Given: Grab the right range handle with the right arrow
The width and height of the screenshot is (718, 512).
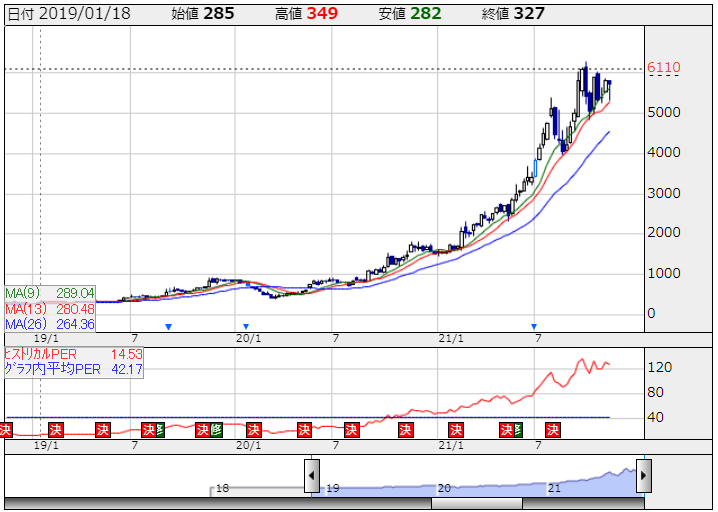Looking at the screenshot, I should (643, 476).
